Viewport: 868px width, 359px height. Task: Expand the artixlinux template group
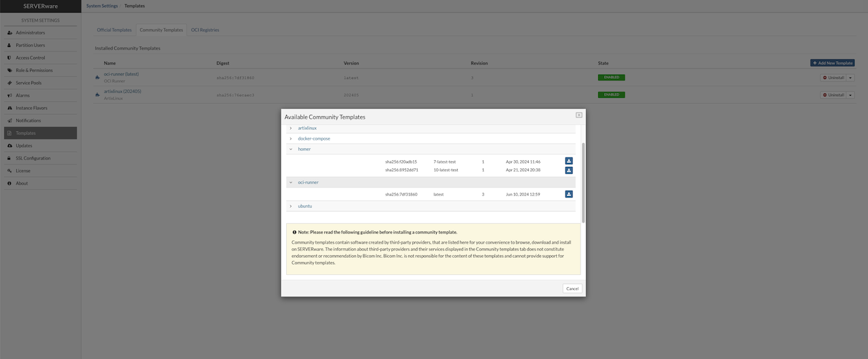[291, 128]
